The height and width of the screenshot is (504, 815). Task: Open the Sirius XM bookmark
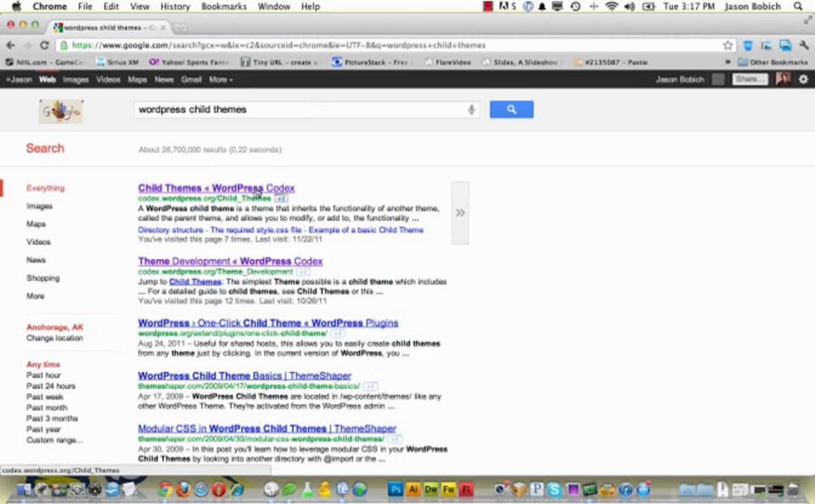pyautogui.click(x=118, y=62)
